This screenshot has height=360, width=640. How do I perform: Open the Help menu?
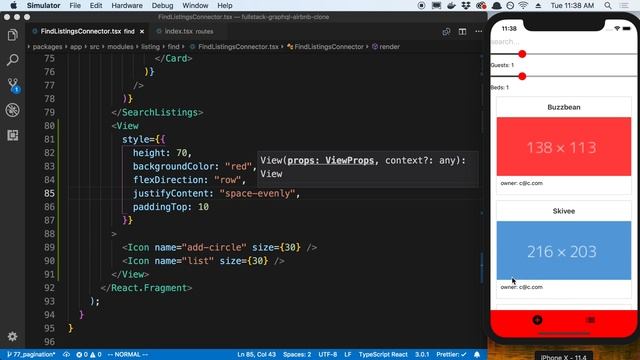pos(224,6)
